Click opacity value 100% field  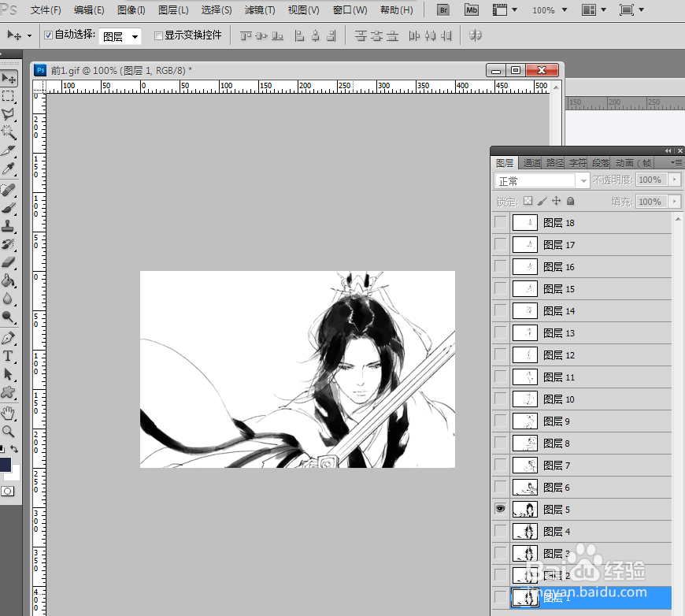coord(651,180)
